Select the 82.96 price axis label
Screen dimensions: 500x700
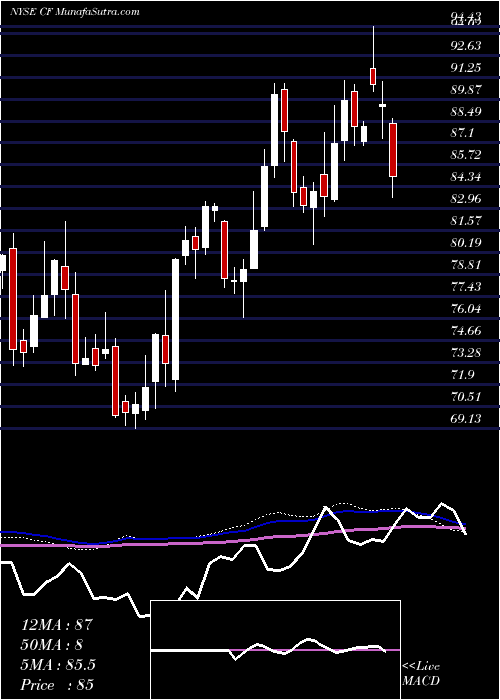tap(465, 199)
